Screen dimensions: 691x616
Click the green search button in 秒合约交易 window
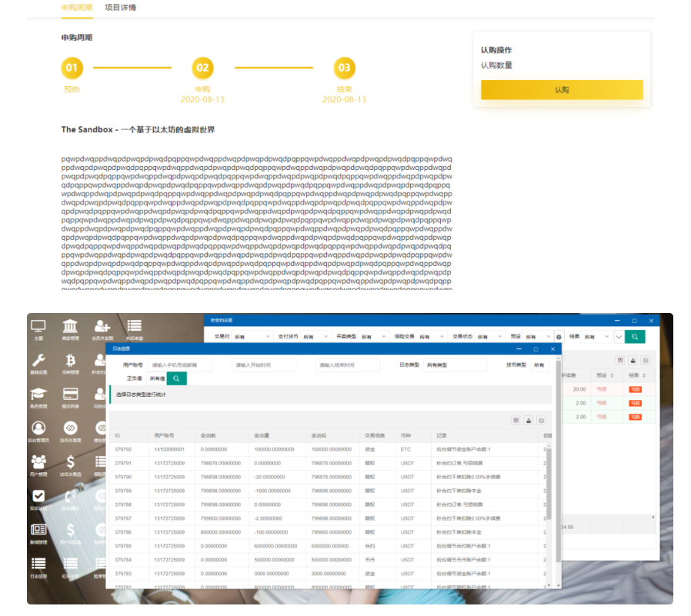pyautogui.click(x=635, y=337)
